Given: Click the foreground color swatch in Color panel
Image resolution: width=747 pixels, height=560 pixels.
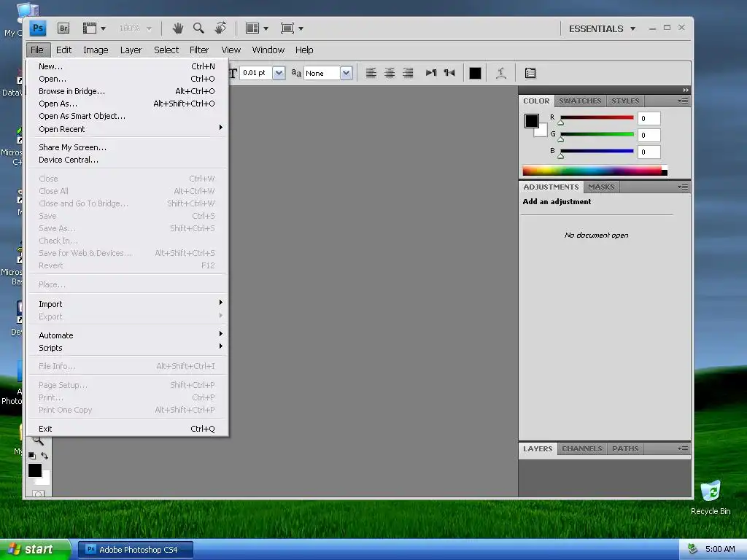Looking at the screenshot, I should (x=532, y=121).
